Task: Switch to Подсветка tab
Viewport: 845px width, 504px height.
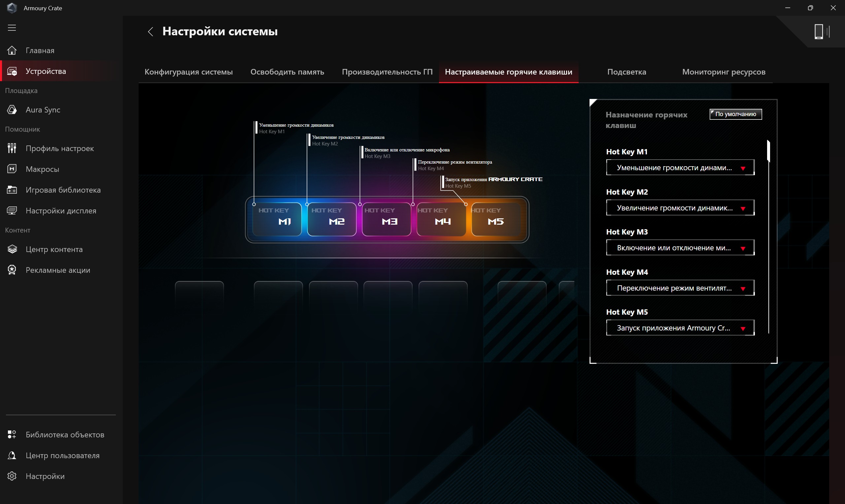Action: point(626,72)
